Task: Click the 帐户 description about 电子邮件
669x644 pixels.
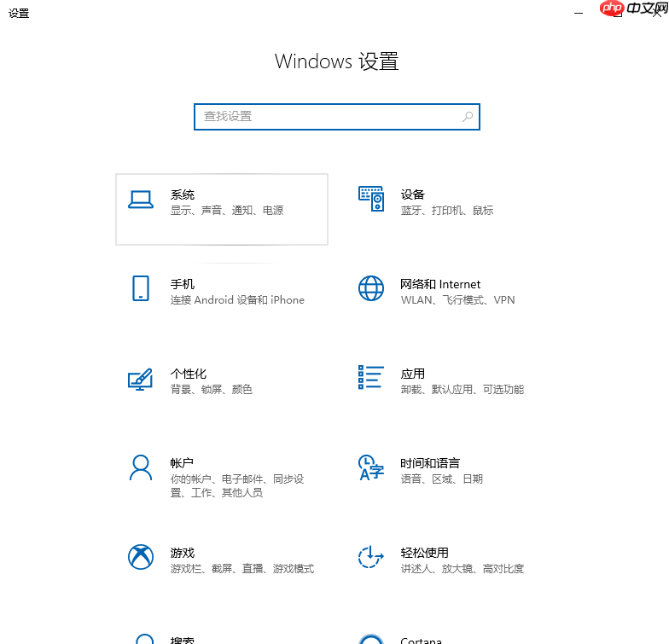Action: click(x=237, y=486)
